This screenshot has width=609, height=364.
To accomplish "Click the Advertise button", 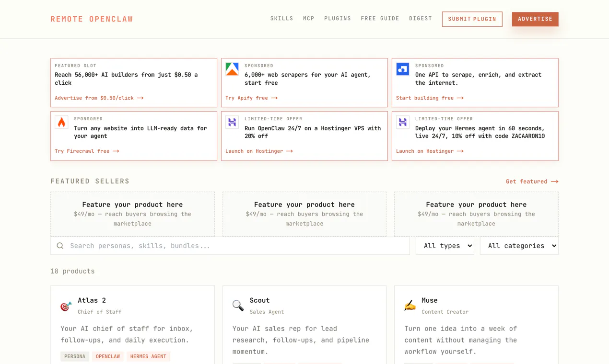I will tap(535, 19).
